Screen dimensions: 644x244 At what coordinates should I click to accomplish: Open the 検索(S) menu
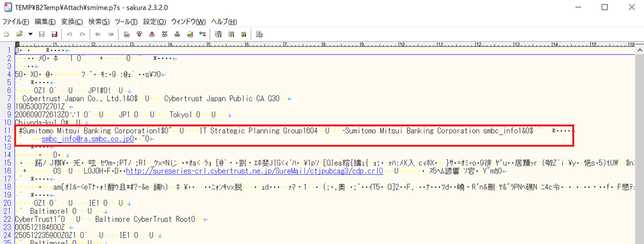click(99, 22)
